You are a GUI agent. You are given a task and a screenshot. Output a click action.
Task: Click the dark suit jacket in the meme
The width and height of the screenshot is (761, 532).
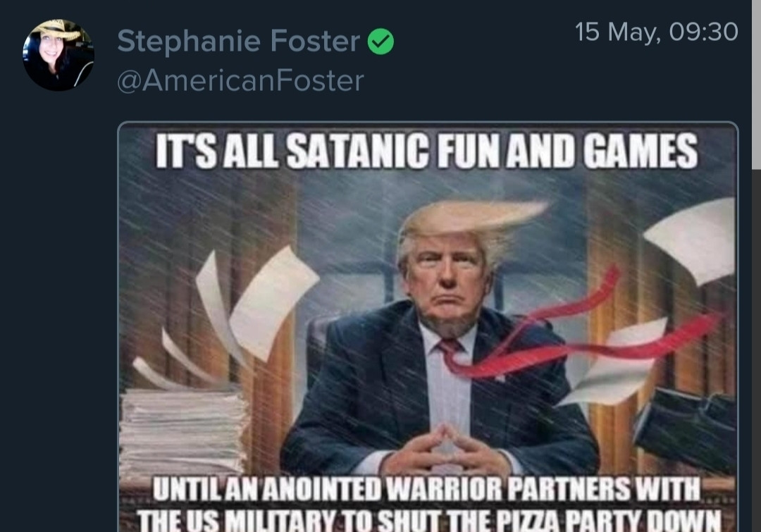click(x=437, y=388)
